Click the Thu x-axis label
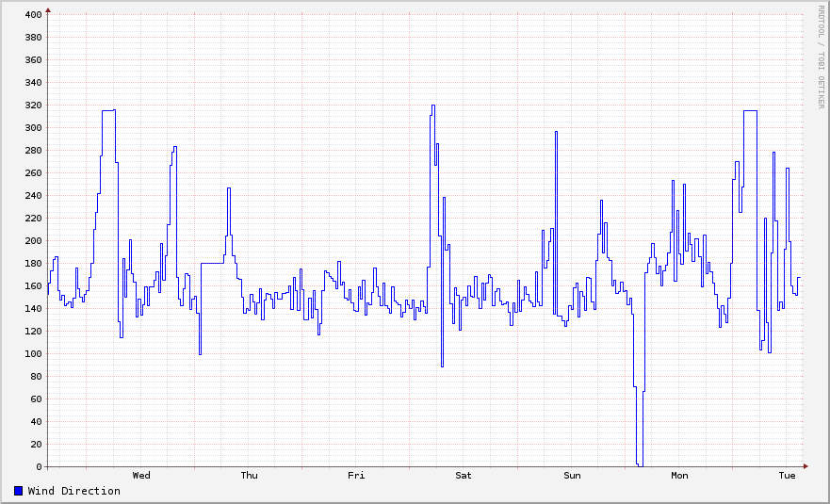Screen dimensions: 830x504 pyautogui.click(x=250, y=476)
